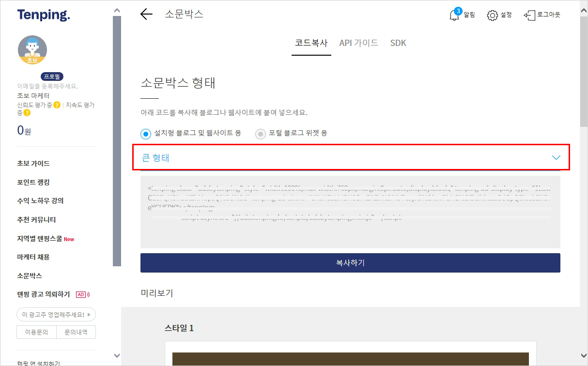Open 추천 커뮤니티 menu item
The image size is (588, 366).
pyautogui.click(x=37, y=220)
